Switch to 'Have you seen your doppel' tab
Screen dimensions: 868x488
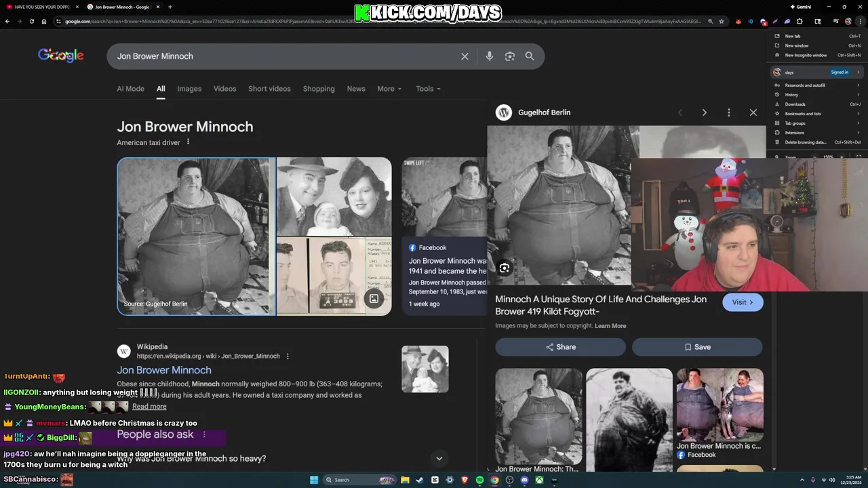41,7
